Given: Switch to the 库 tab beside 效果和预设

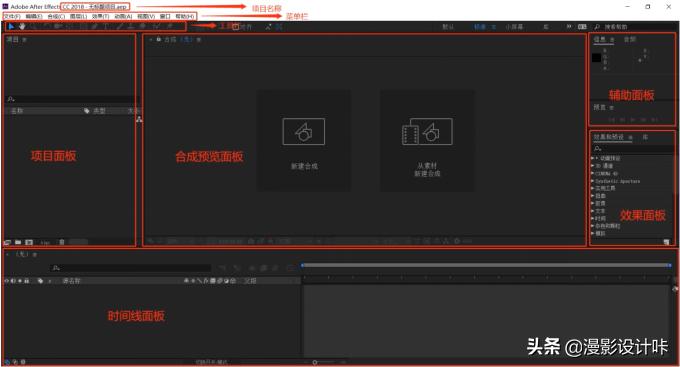Looking at the screenshot, I should [x=645, y=137].
